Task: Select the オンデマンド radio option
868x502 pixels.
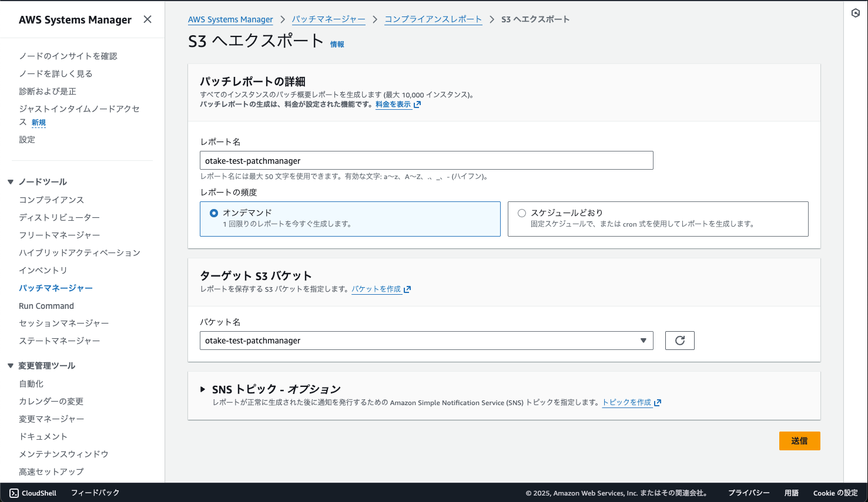Action: 214,213
